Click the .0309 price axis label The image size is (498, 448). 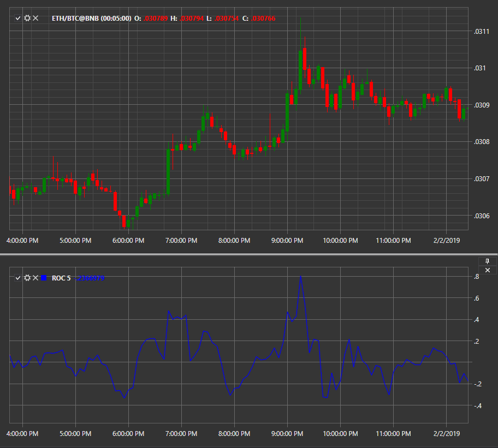pos(482,105)
